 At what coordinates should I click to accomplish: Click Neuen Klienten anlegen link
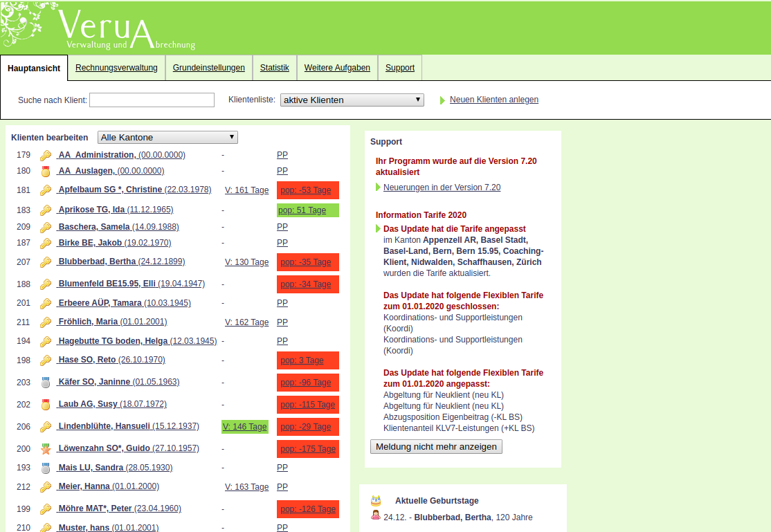[493, 100]
